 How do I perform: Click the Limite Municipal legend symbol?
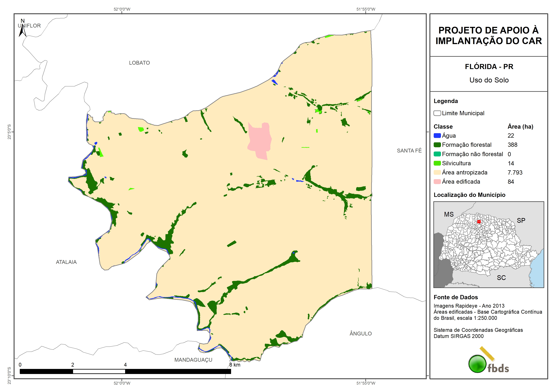pyautogui.click(x=437, y=113)
